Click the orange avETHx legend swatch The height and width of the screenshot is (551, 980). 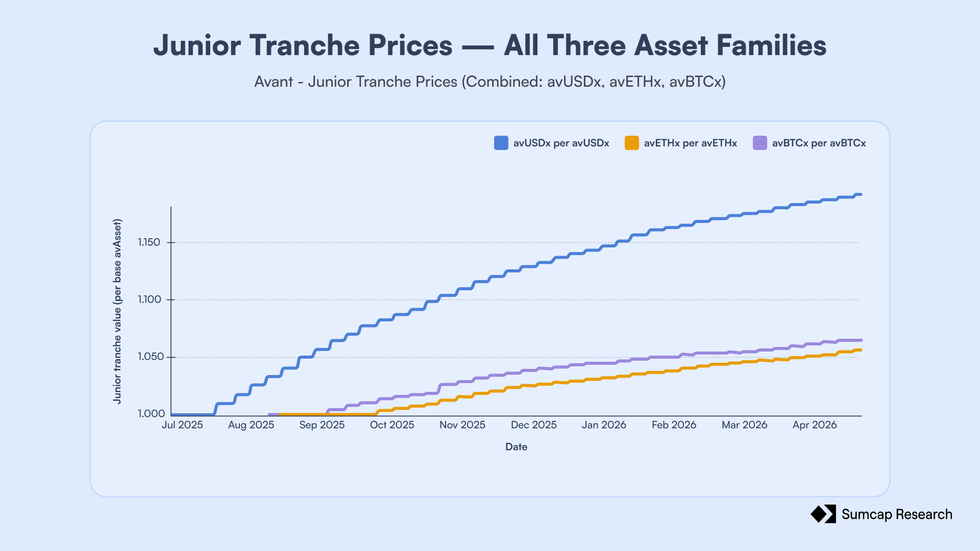(632, 143)
